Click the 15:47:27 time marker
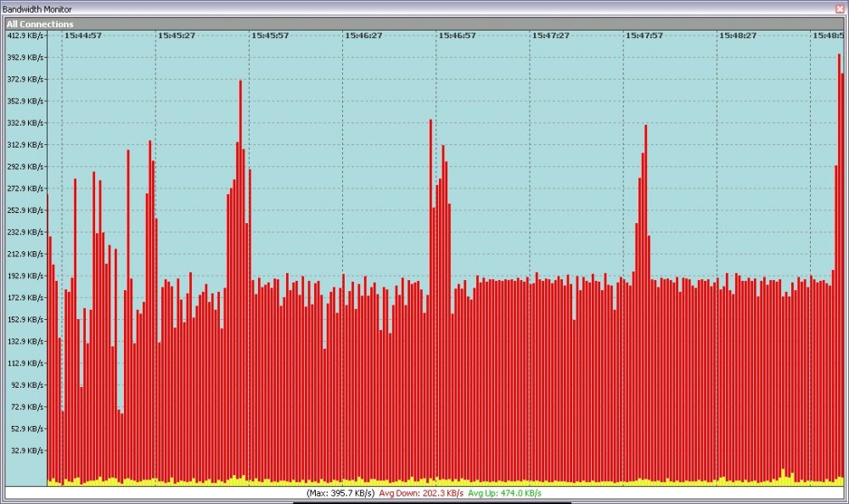 click(550, 36)
